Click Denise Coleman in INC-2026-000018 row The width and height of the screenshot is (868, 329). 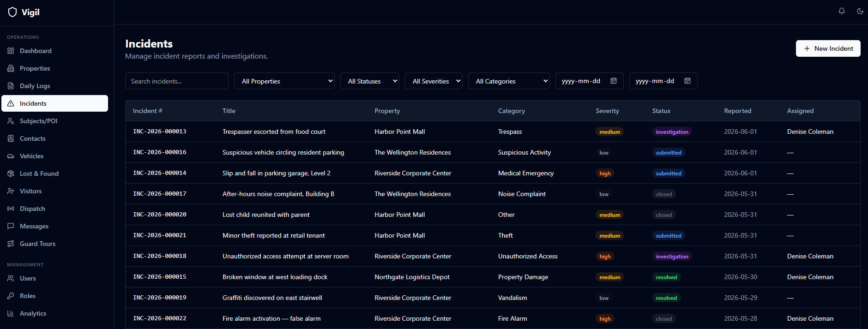pyautogui.click(x=810, y=256)
